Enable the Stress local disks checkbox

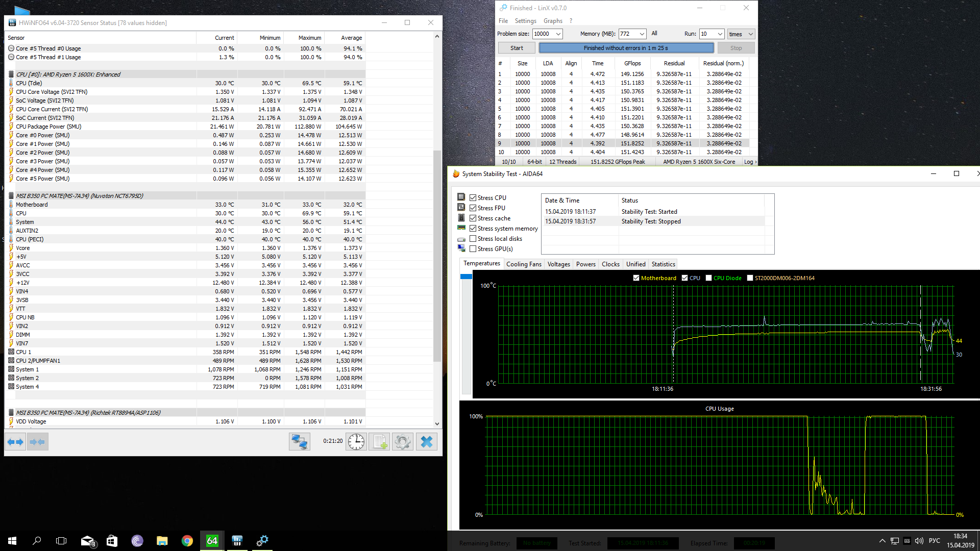tap(473, 239)
